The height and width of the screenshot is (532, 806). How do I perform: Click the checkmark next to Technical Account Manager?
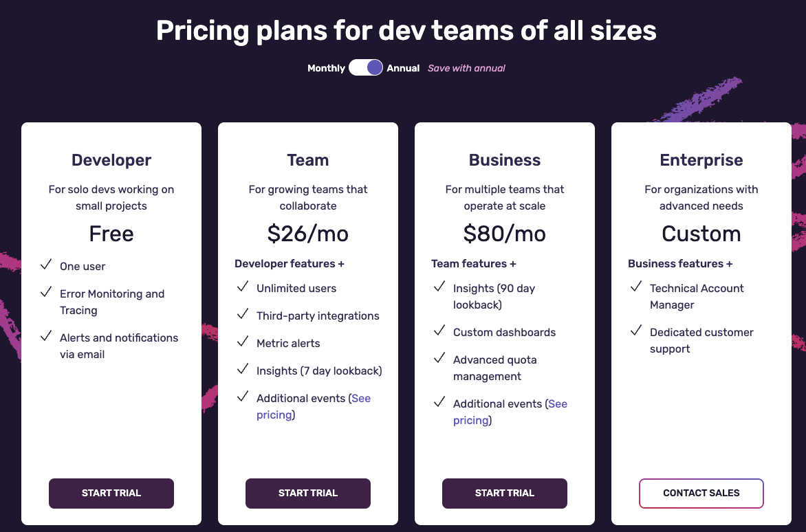636,287
